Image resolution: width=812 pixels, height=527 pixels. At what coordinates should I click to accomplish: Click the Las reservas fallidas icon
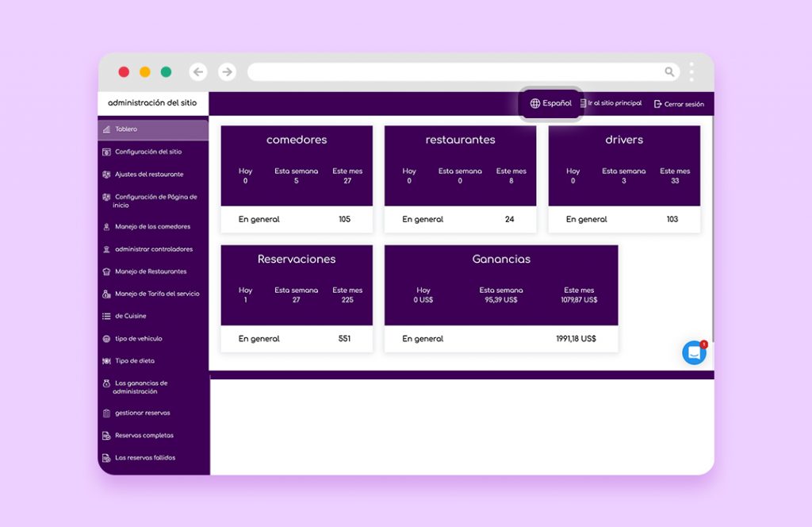[106, 458]
